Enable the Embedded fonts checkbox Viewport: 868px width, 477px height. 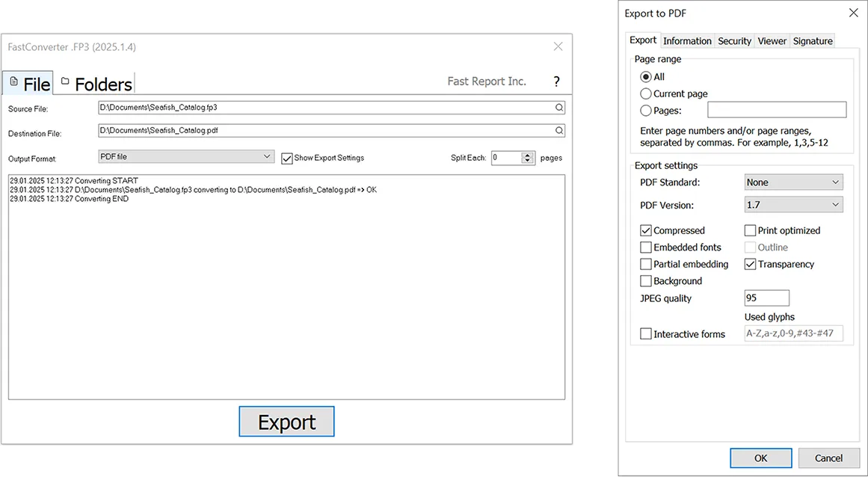click(645, 247)
